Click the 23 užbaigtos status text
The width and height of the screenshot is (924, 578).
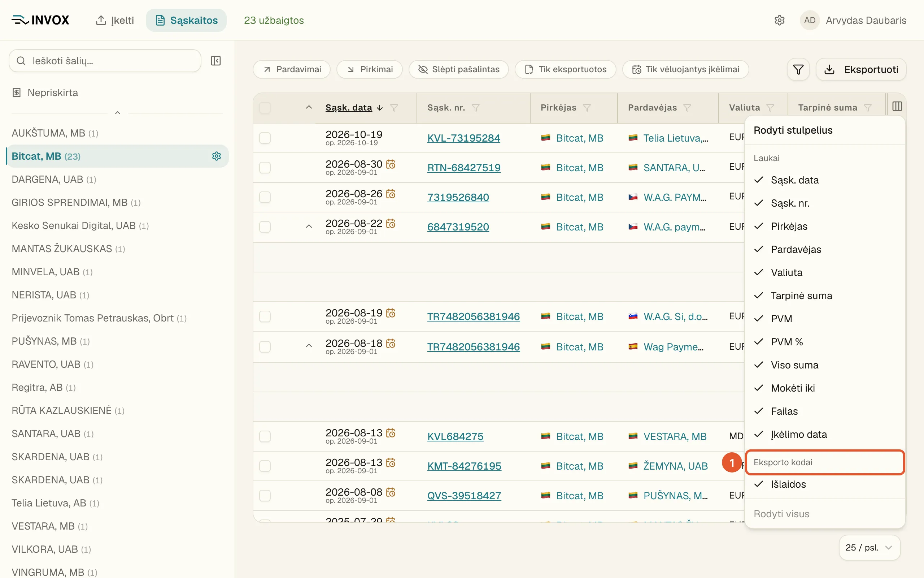click(x=274, y=20)
